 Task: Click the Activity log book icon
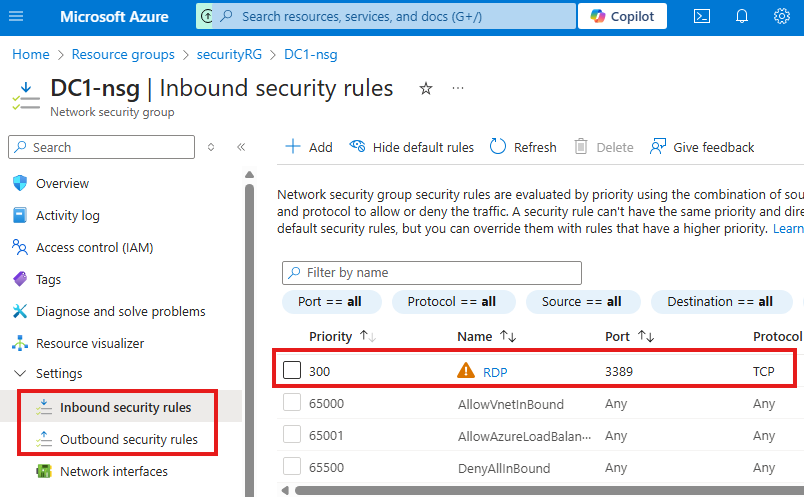pyautogui.click(x=20, y=215)
